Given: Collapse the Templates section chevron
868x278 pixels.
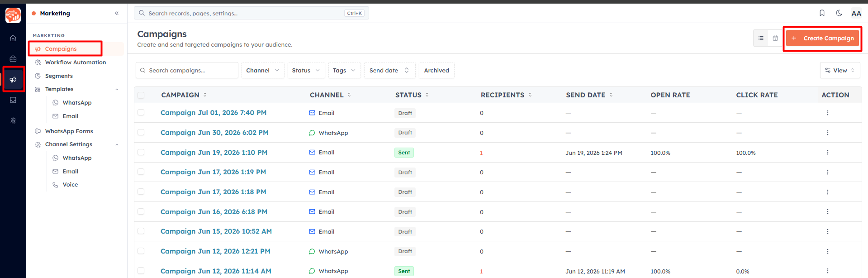Looking at the screenshot, I should (x=117, y=89).
